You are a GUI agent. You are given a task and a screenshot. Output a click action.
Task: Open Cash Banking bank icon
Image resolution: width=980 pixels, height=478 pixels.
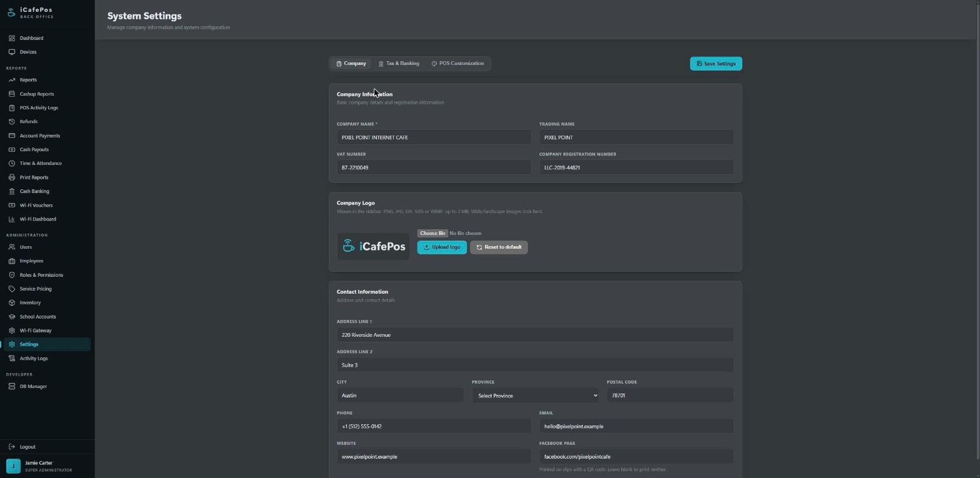pos(12,191)
